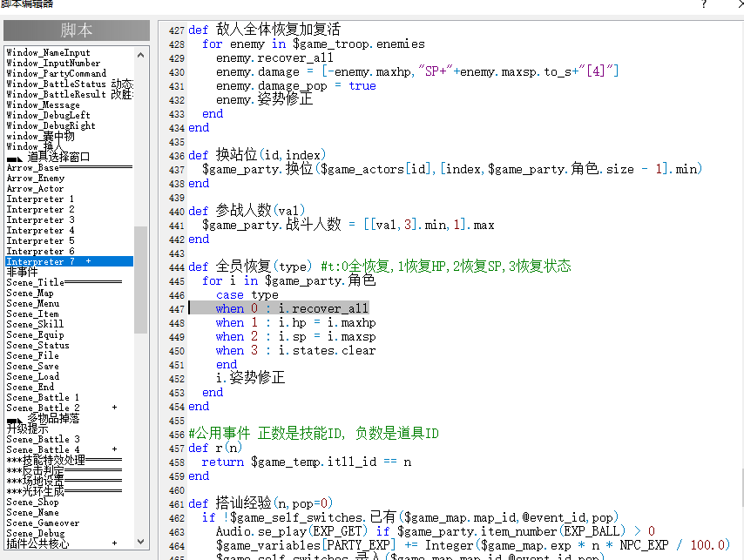Select the Window_NameInput script

(49, 52)
